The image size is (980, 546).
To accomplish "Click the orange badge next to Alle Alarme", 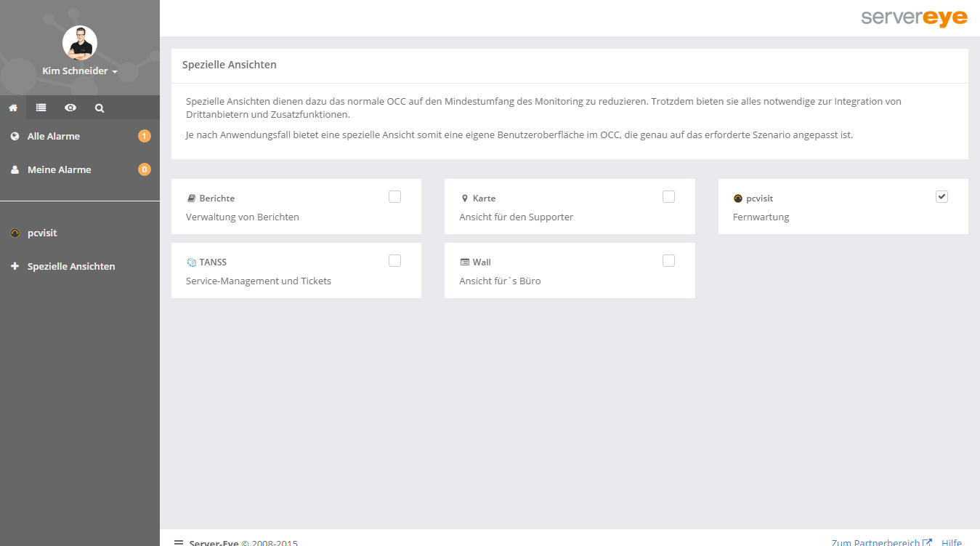I will [145, 136].
